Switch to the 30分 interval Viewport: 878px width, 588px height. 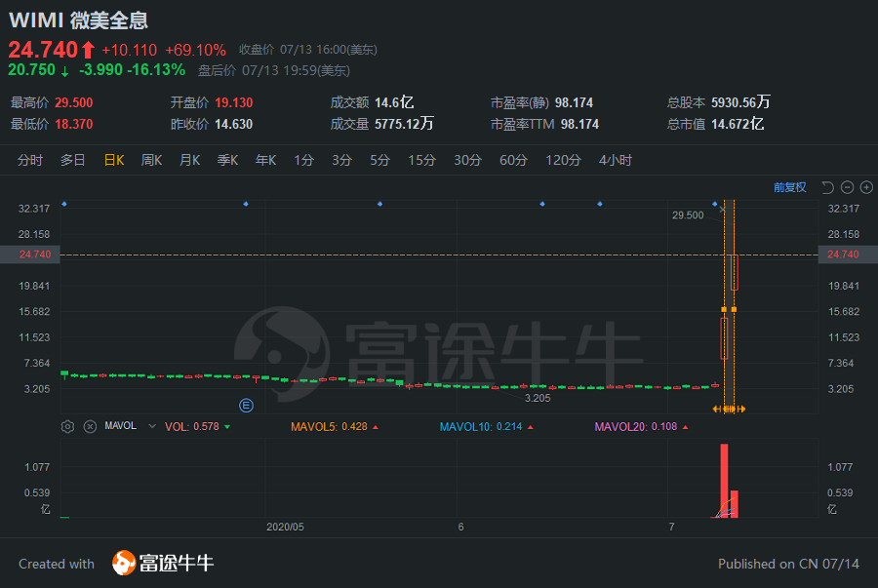point(468,161)
